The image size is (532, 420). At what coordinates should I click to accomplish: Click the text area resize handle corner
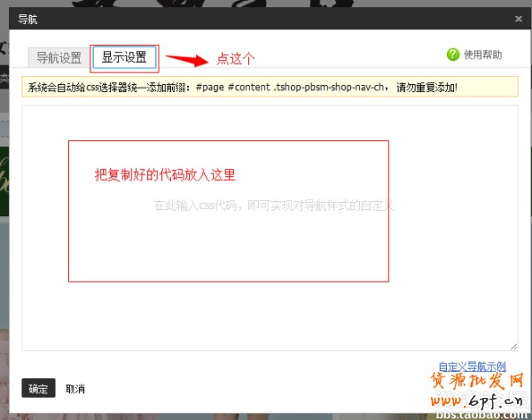(x=513, y=346)
